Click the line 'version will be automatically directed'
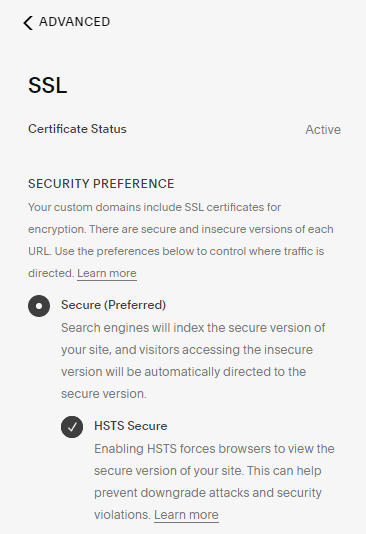The height and width of the screenshot is (534, 366). pyautogui.click(x=184, y=372)
